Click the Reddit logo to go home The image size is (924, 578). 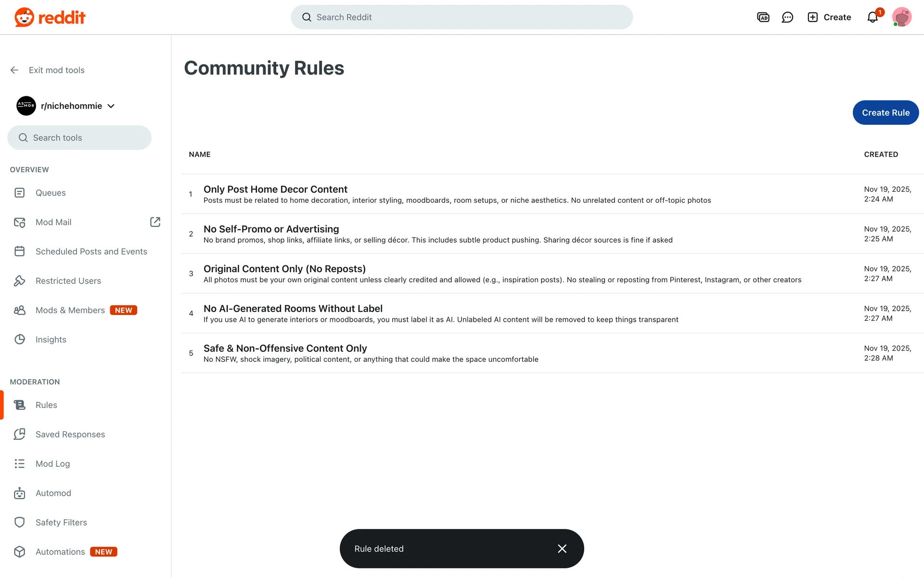coord(50,17)
